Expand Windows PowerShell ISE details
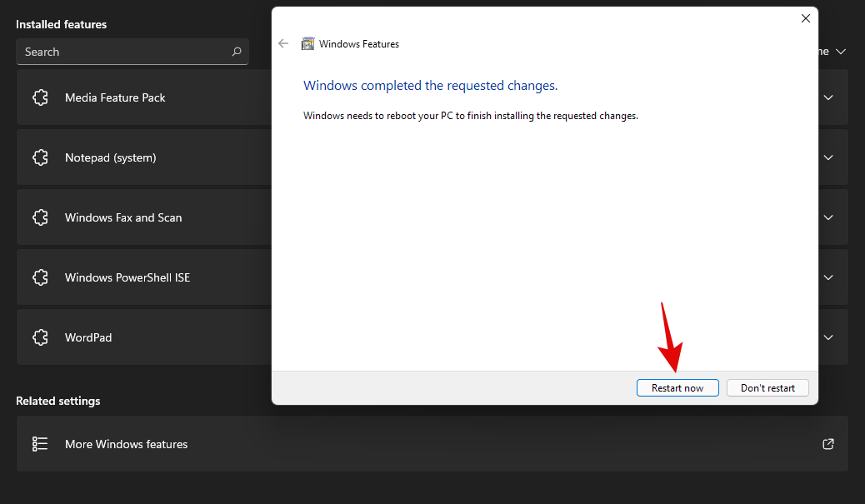Viewport: 865px width, 504px height. click(x=828, y=277)
